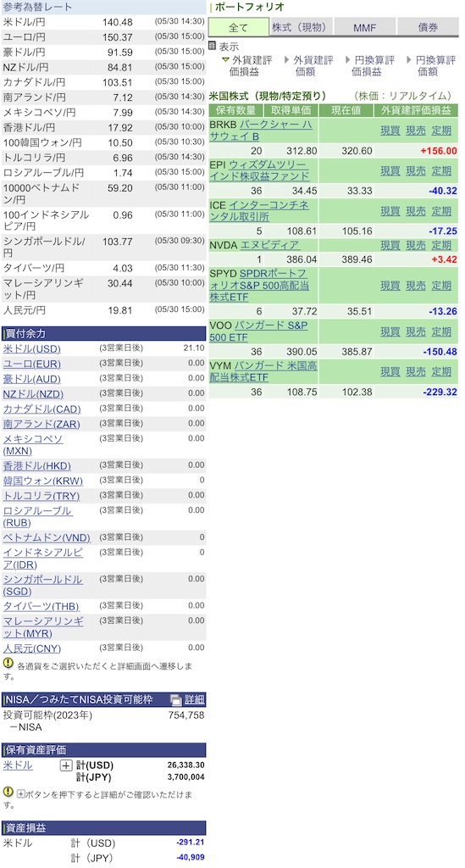
Task: Select the 全て portfolio tab
Action: pyautogui.click(x=239, y=27)
